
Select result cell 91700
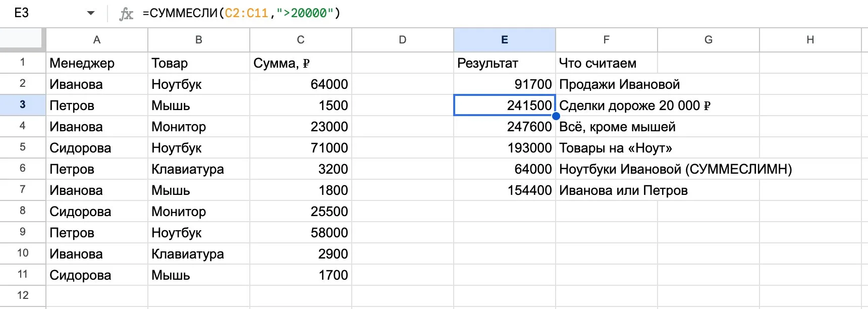click(505, 84)
